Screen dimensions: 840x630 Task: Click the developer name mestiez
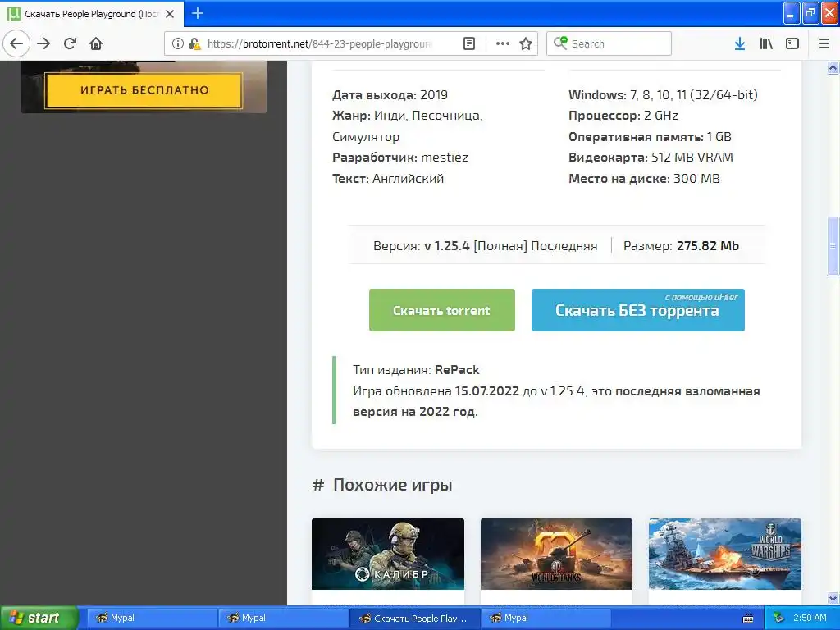point(445,157)
